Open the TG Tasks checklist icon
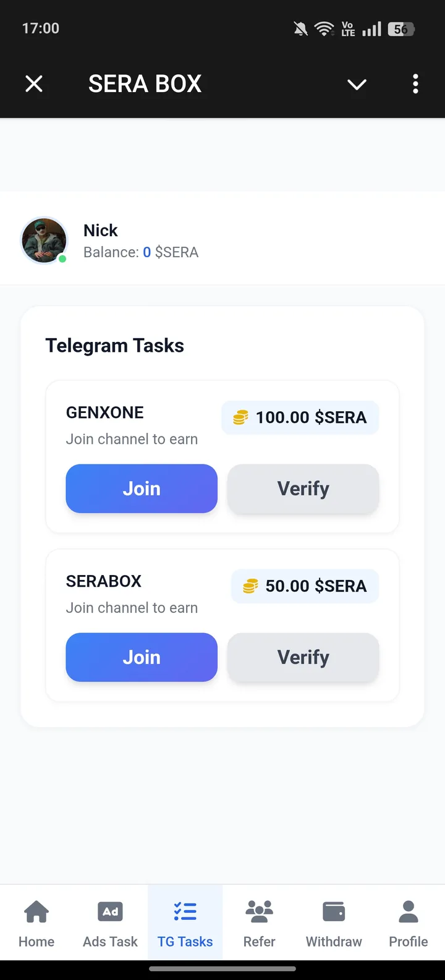The height and width of the screenshot is (980, 445). coord(184,911)
